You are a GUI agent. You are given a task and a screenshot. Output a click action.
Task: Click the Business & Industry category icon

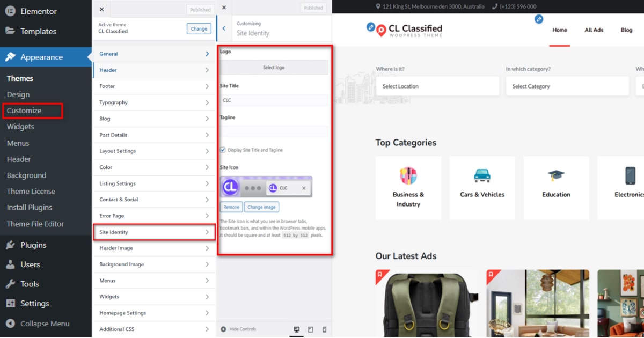pos(408,175)
